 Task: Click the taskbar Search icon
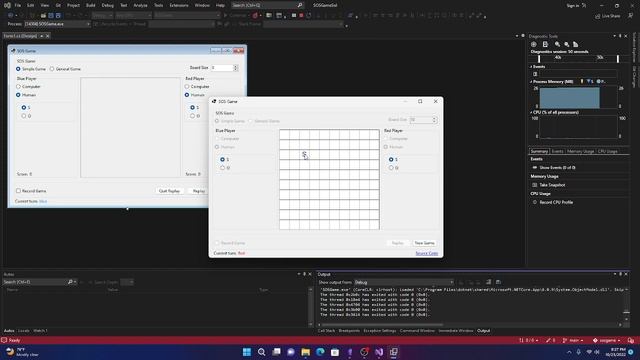pos(261,352)
